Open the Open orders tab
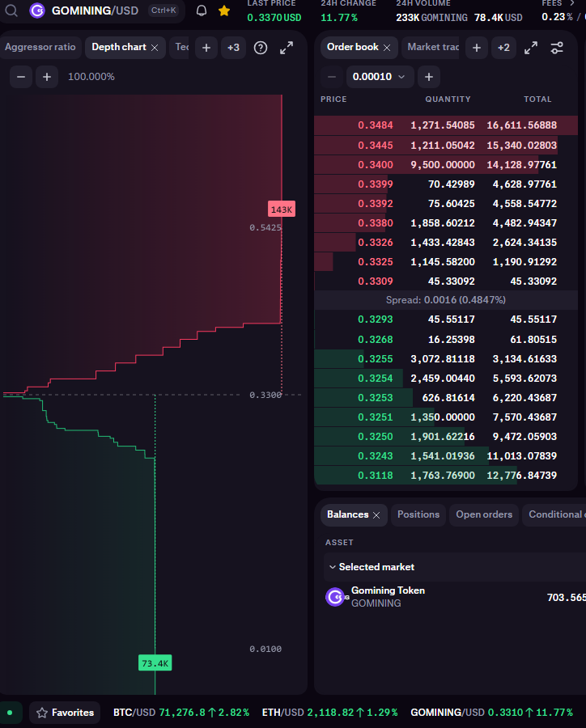This screenshot has width=586, height=728. point(484,515)
